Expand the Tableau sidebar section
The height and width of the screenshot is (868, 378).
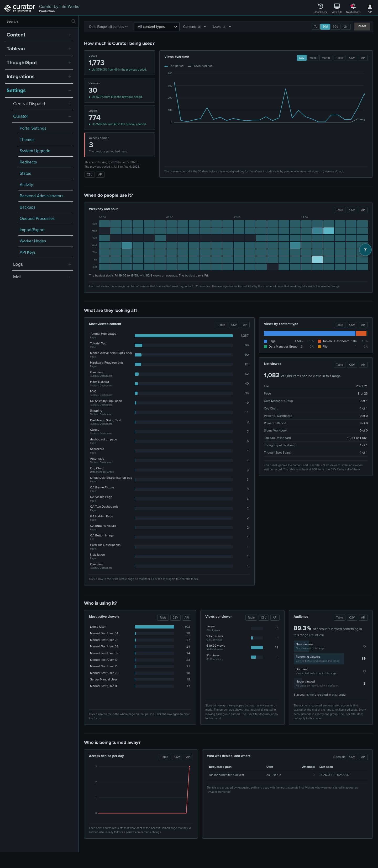pos(39,49)
